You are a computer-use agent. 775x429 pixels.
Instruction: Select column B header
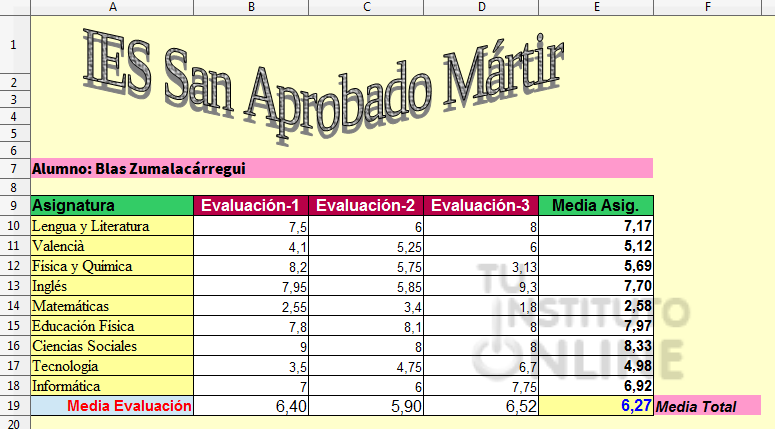tap(251, 7)
